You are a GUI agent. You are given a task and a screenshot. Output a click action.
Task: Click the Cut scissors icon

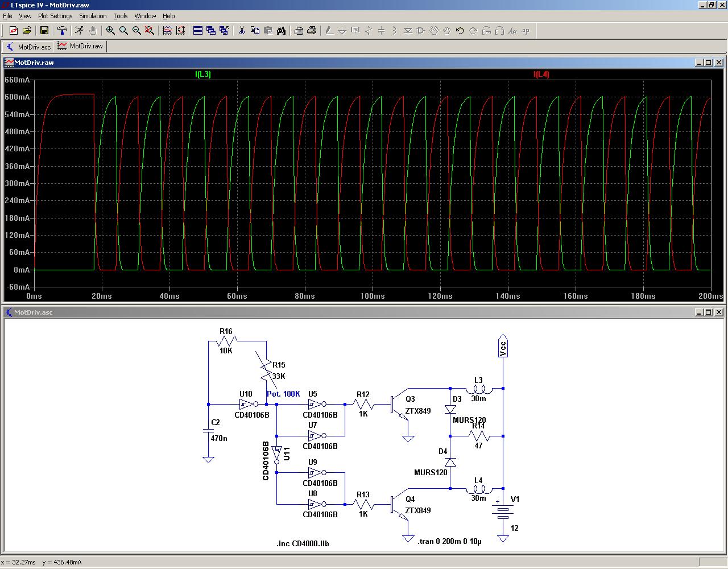coord(242,31)
